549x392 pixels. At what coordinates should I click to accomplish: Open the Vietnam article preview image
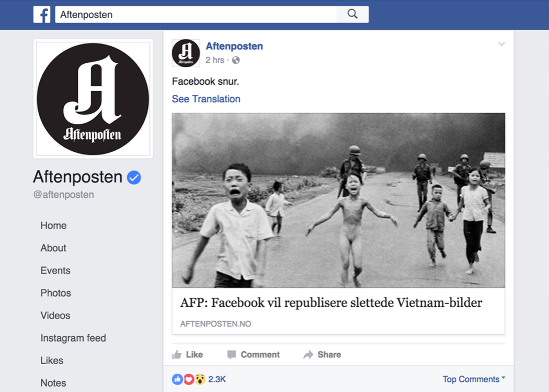pos(338,201)
